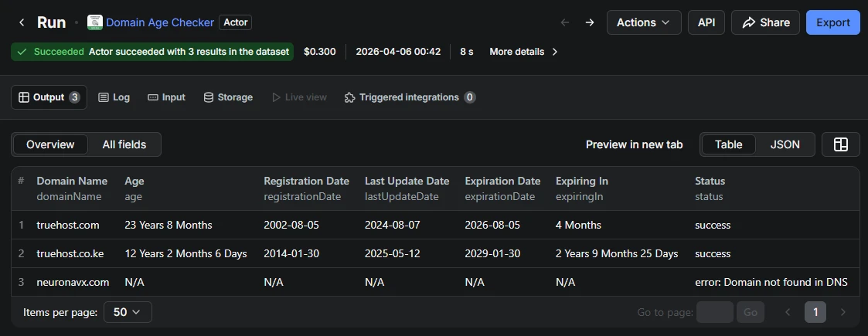
Task: Click the Go page button
Action: [750, 312]
